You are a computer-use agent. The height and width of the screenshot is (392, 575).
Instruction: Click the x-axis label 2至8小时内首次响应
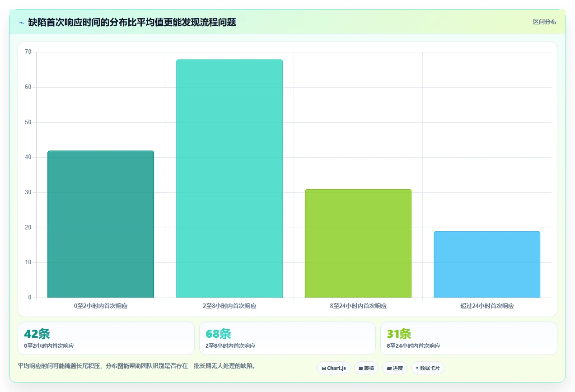(229, 306)
